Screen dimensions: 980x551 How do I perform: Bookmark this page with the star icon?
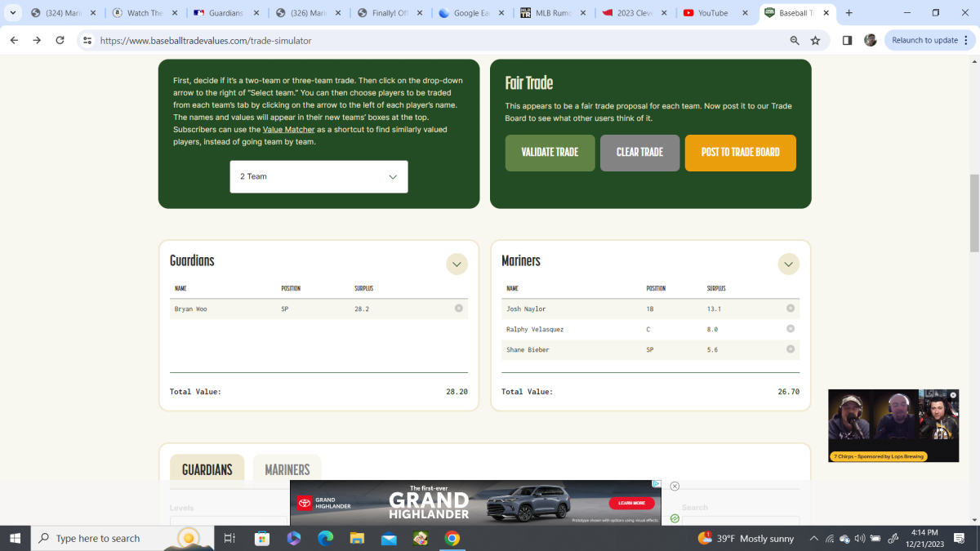[813, 39]
